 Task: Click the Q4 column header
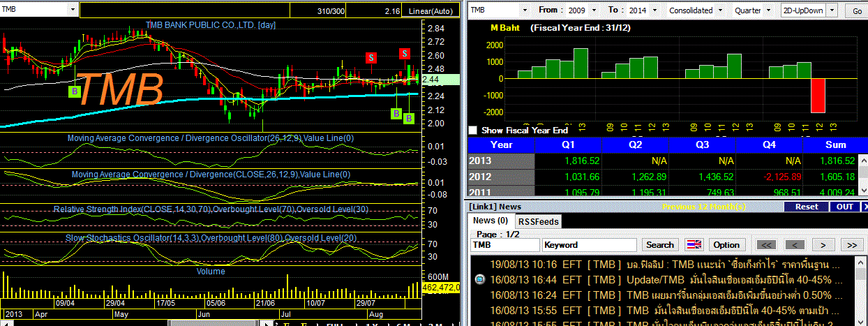click(x=769, y=145)
